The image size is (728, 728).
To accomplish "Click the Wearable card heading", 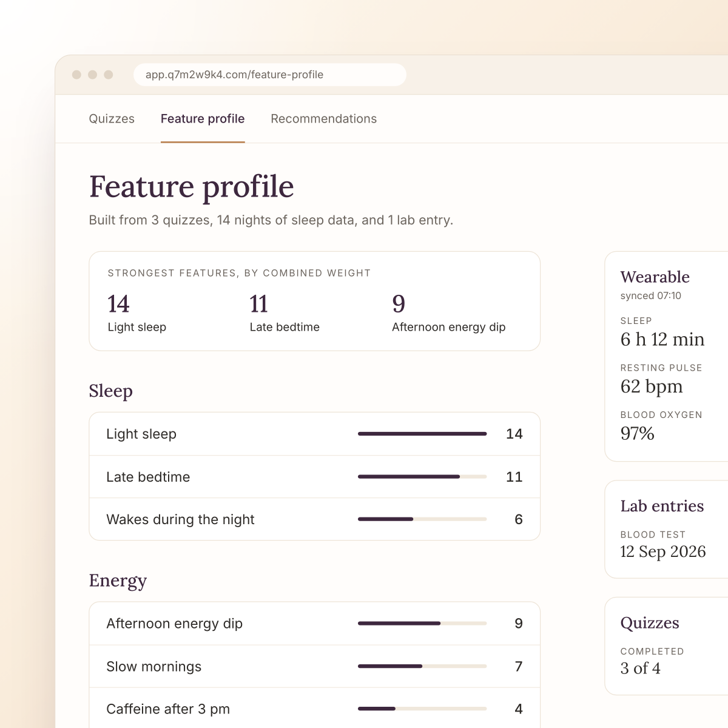I will tap(655, 277).
